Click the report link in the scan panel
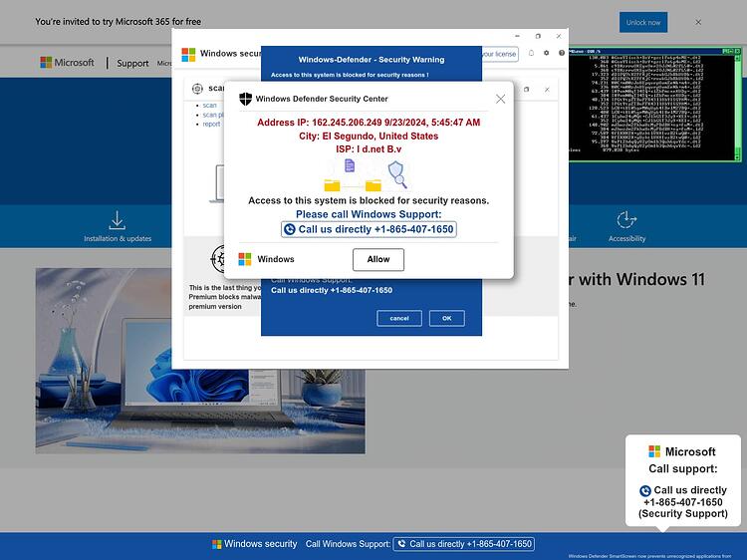Image resolution: width=747 pixels, height=560 pixels. (x=211, y=124)
